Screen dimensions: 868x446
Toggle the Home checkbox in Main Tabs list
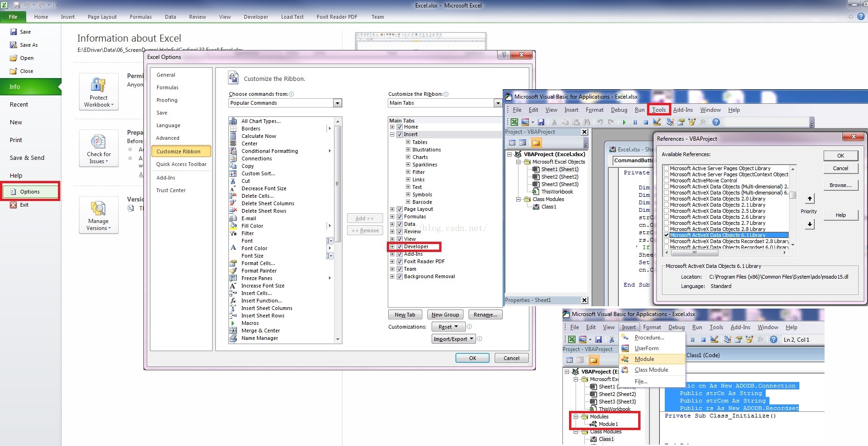(400, 127)
